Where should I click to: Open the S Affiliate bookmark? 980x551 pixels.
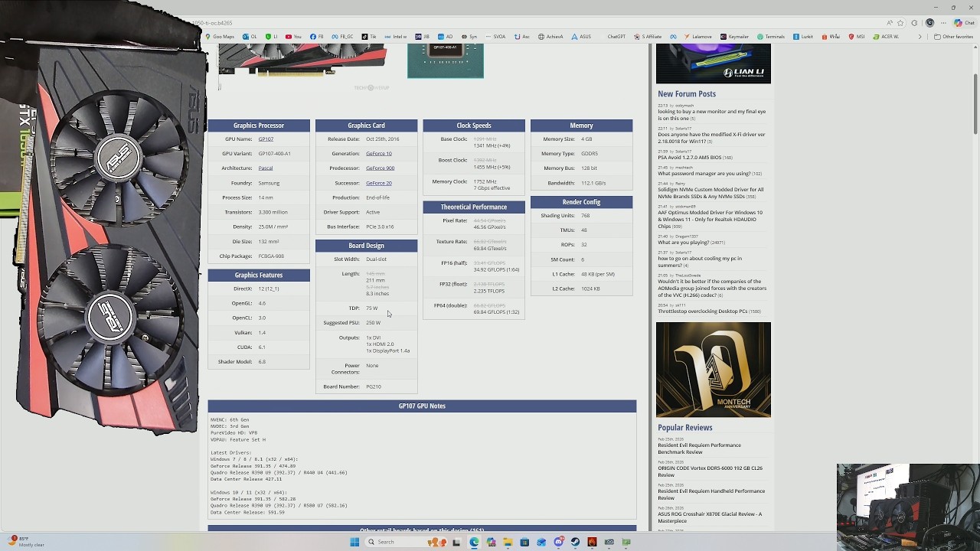(x=647, y=37)
